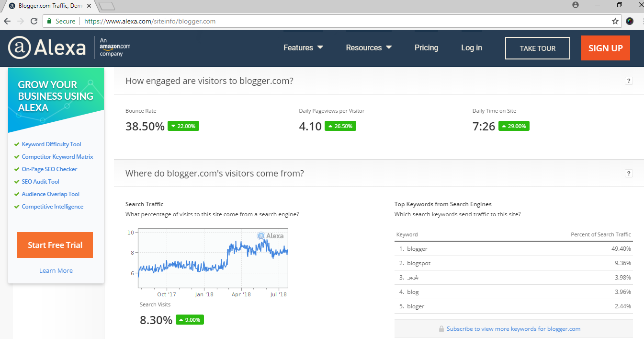
Task: Click 'Where do blogger.com's visitors come from' heading
Action: click(x=215, y=174)
